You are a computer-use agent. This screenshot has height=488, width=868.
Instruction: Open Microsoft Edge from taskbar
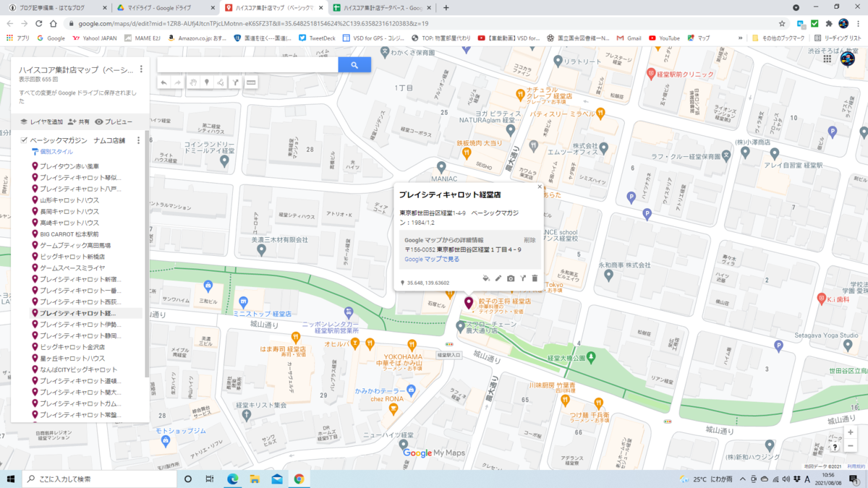point(233,479)
